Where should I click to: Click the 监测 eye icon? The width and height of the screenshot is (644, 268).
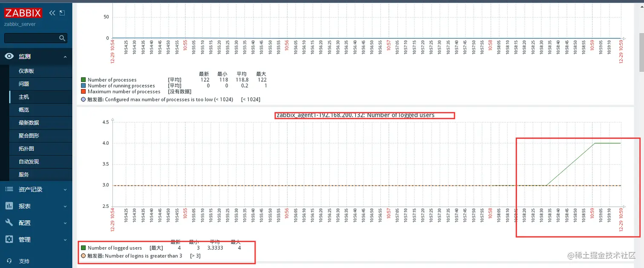9,56
